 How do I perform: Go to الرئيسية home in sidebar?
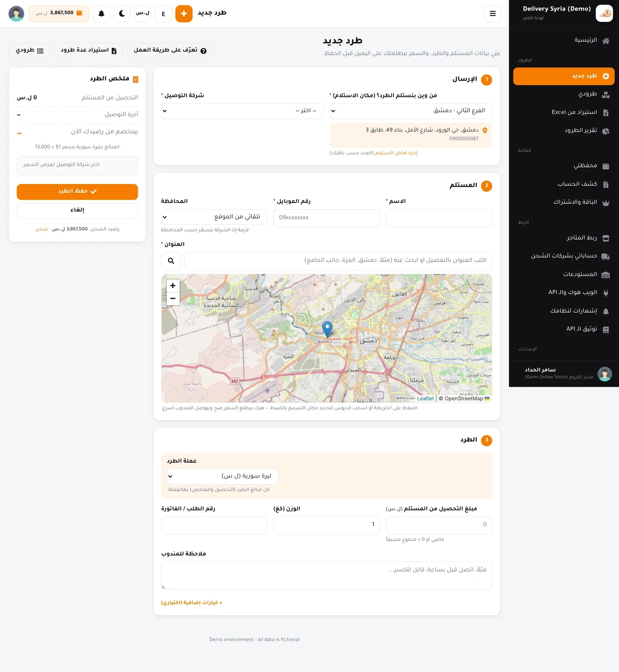(x=564, y=40)
